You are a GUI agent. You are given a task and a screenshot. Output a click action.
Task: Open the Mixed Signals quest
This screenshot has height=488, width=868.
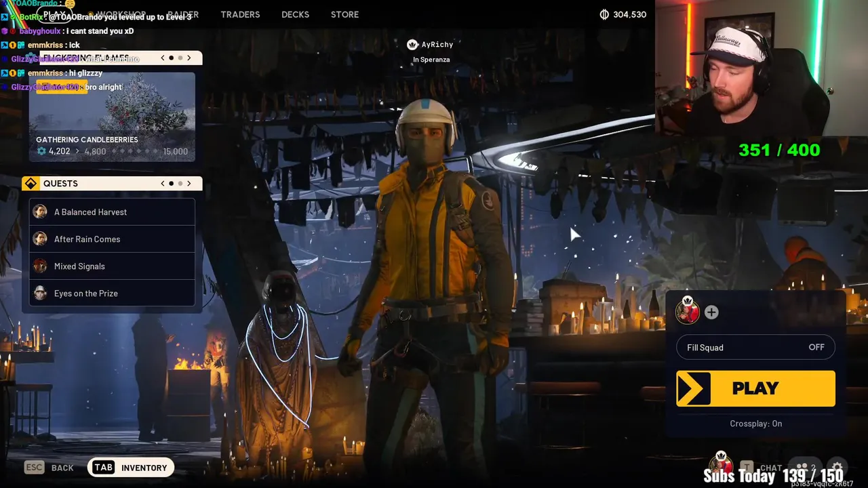[x=112, y=266]
